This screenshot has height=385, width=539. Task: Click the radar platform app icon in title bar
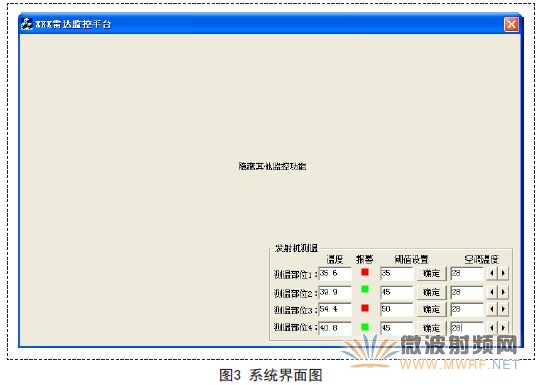27,24
